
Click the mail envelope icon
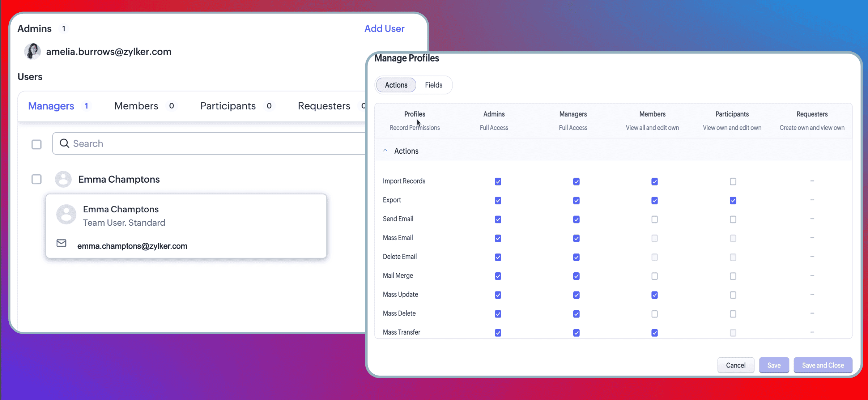61,243
